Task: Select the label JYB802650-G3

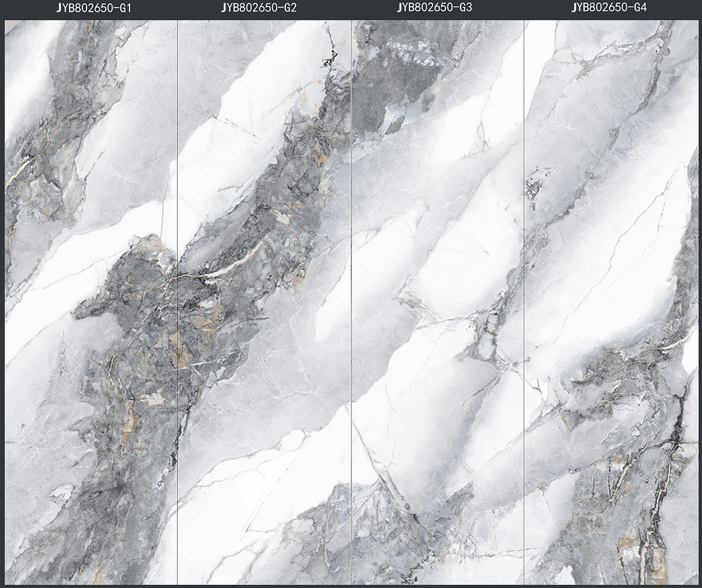Action: coord(434,8)
